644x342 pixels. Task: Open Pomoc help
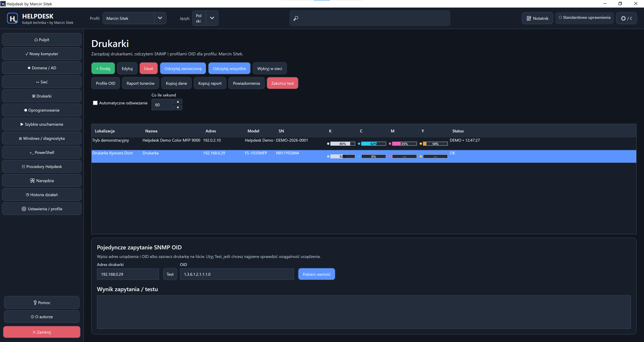tap(42, 302)
